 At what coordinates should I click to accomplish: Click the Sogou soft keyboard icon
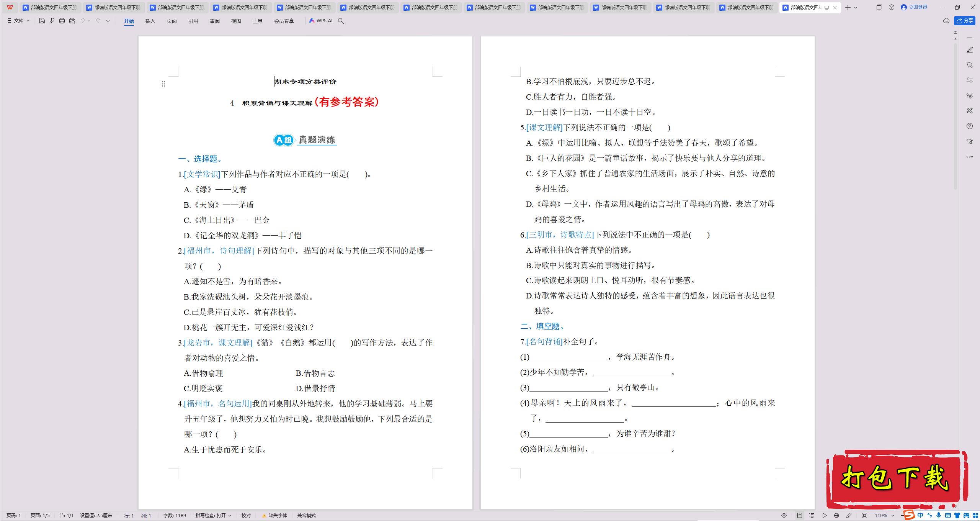[948, 516]
